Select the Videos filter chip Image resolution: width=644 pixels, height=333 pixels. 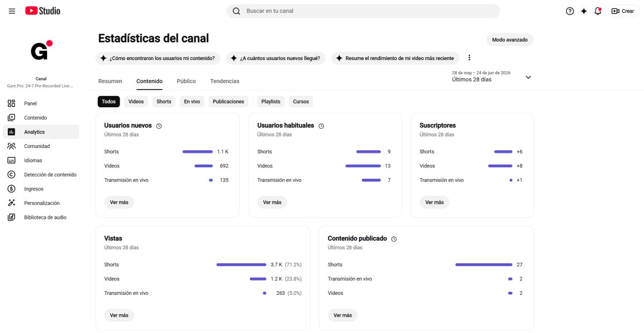(136, 101)
